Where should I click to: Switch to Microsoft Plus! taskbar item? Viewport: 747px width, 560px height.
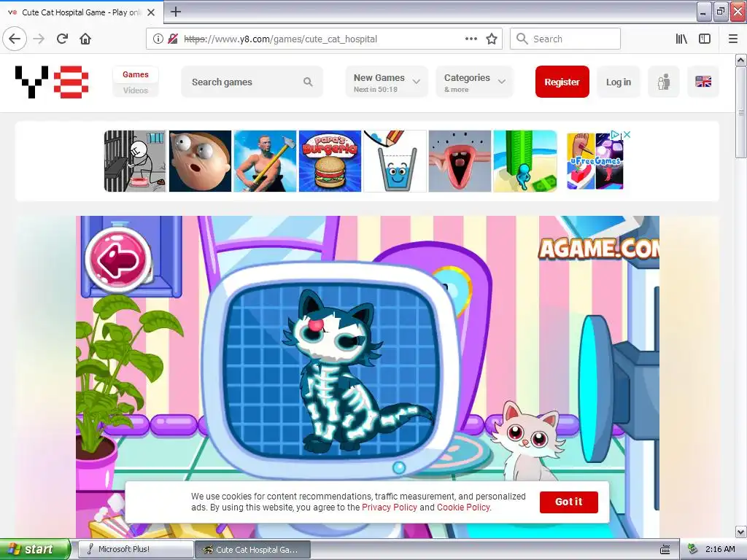[x=136, y=550]
